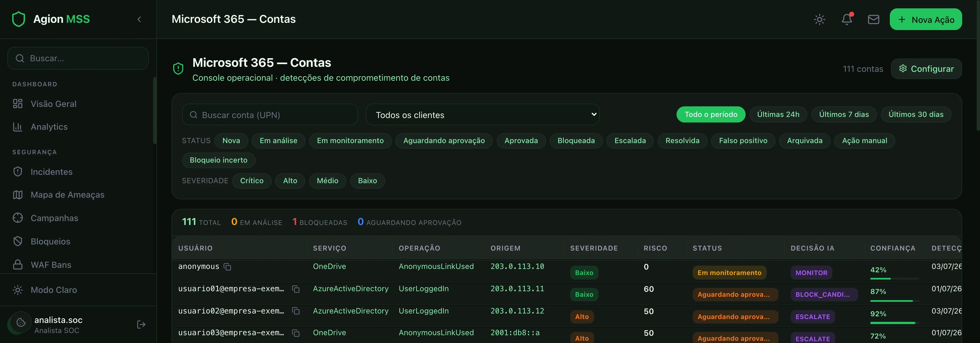Select the Últimos 7 dias filter

844,114
